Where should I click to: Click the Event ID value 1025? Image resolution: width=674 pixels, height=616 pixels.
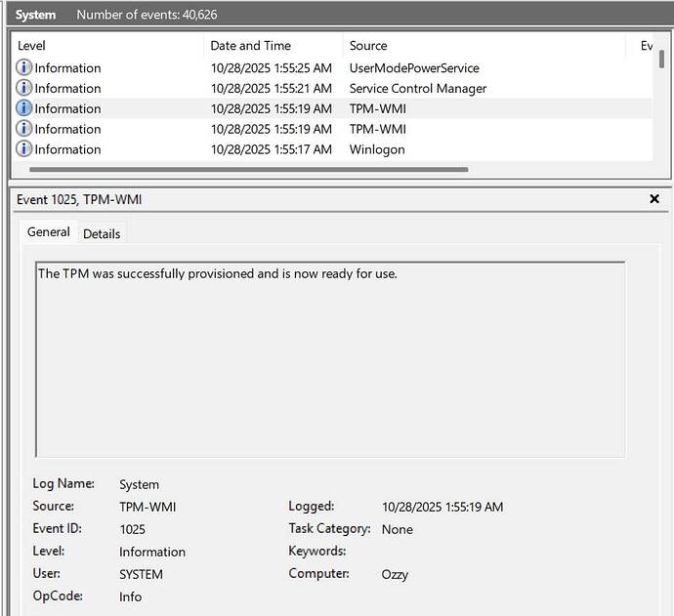pyautogui.click(x=132, y=529)
